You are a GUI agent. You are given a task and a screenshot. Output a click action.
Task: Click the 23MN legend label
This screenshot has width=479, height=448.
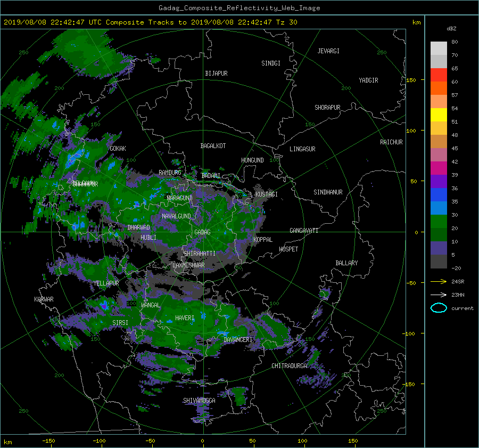458,295
